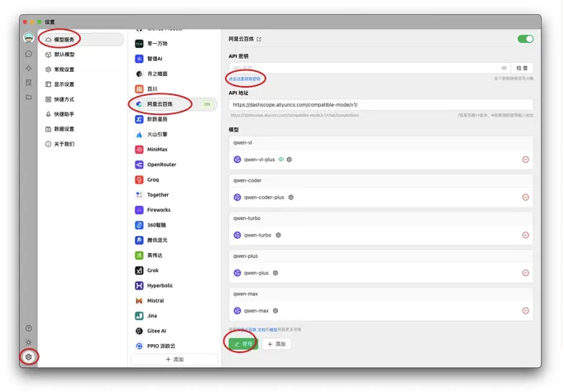Open 关于我们 settings section
564x392 pixels.
(x=82, y=144)
